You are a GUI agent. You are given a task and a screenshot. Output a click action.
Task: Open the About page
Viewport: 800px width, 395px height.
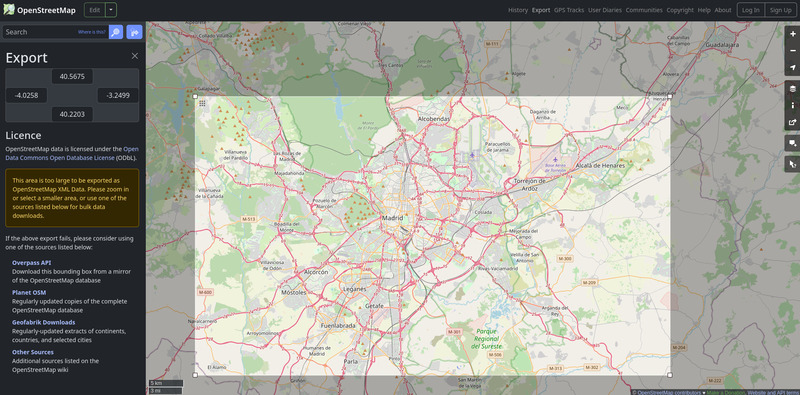[x=723, y=10]
